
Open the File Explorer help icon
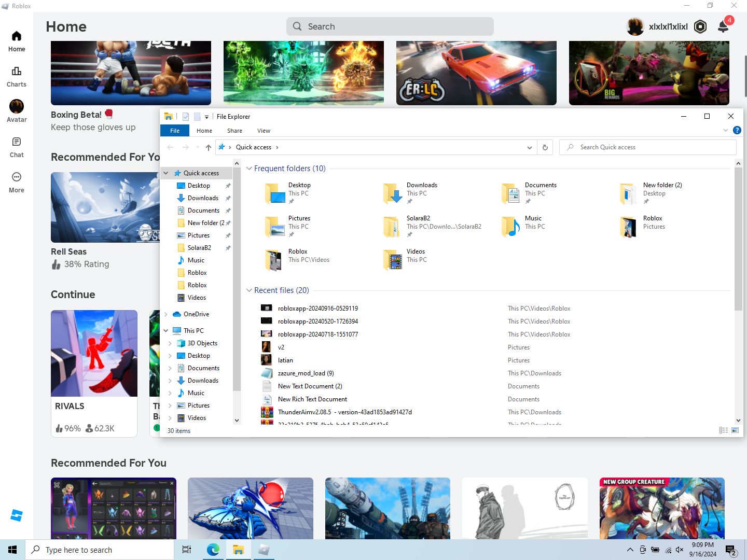pyautogui.click(x=737, y=130)
